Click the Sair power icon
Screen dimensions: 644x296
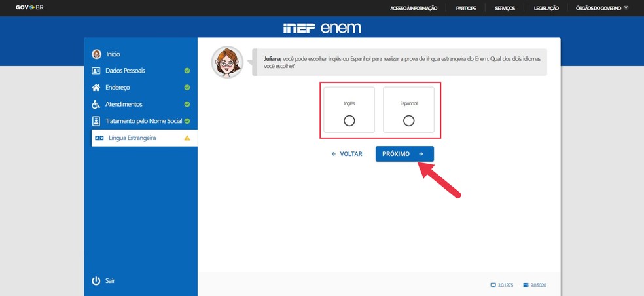[96, 281]
